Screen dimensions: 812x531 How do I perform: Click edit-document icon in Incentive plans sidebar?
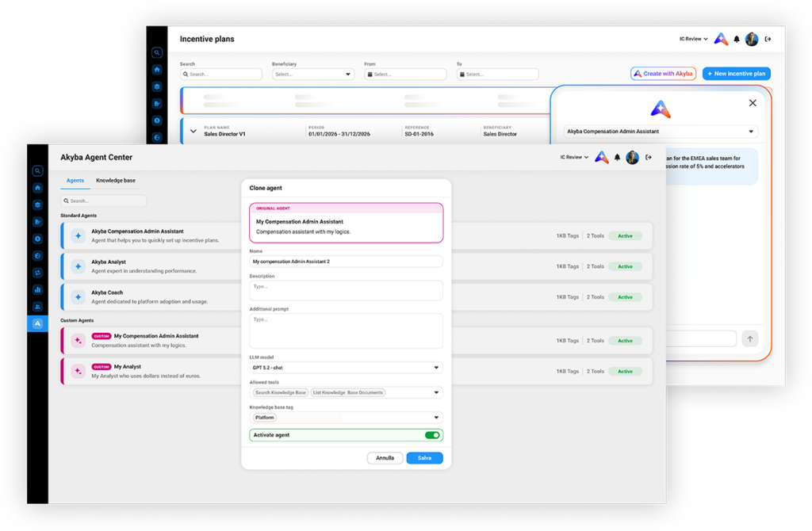click(x=157, y=104)
